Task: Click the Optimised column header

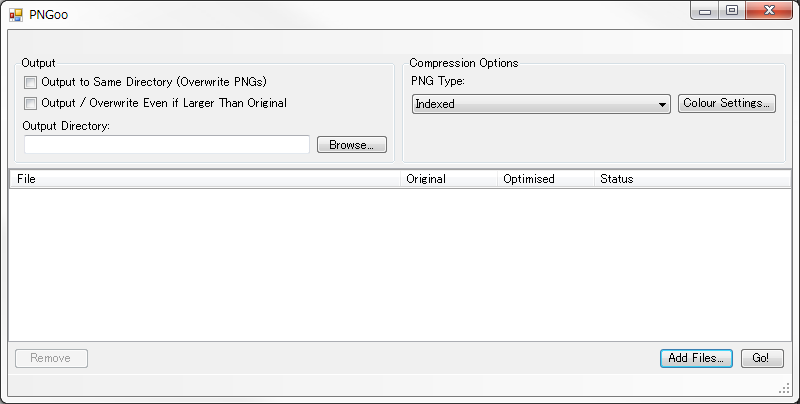Action: [x=545, y=179]
